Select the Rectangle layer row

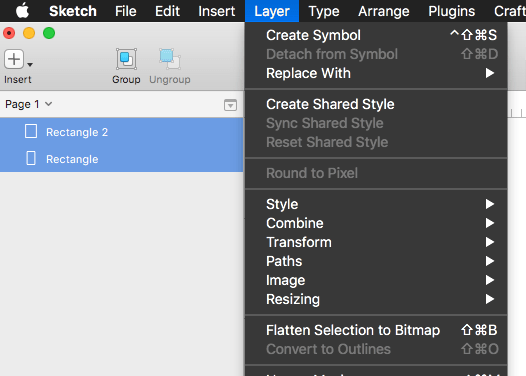coord(121,159)
